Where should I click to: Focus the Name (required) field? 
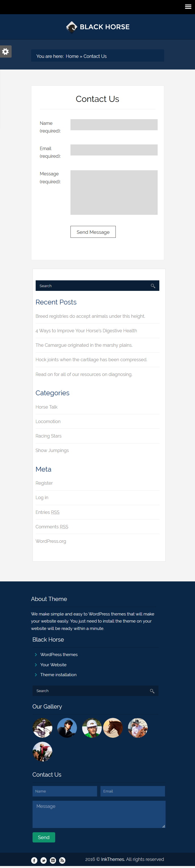pos(114,125)
